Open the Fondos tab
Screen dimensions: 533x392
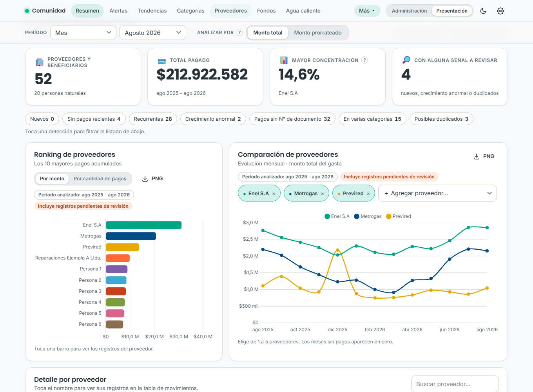pyautogui.click(x=266, y=11)
